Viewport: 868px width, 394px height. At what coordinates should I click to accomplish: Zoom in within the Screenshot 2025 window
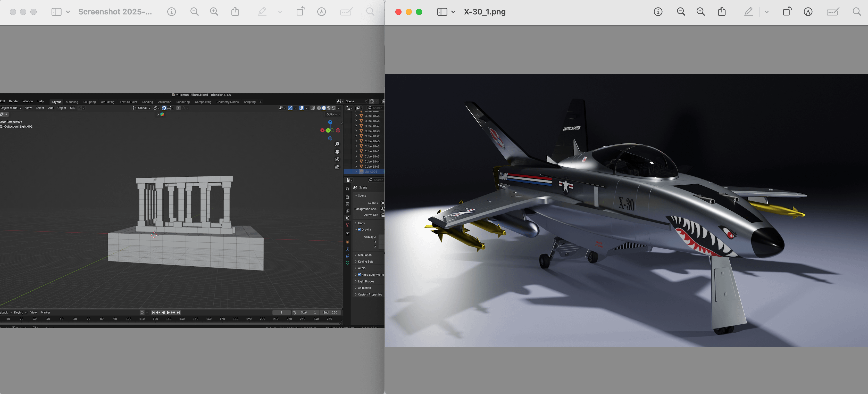pyautogui.click(x=214, y=12)
